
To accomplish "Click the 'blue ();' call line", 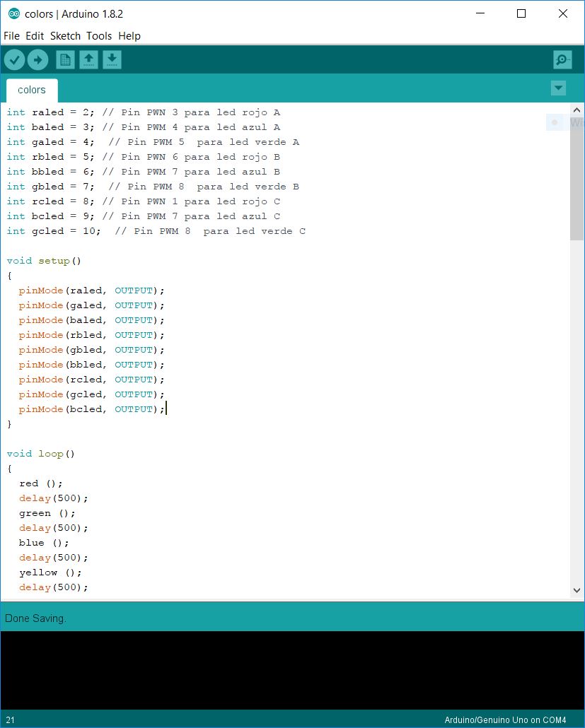I will (x=44, y=544).
